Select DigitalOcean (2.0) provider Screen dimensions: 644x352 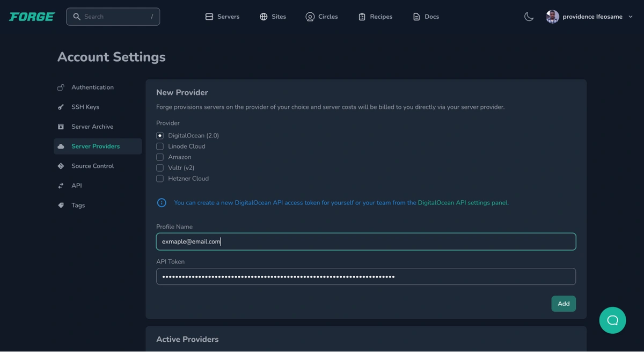point(160,136)
